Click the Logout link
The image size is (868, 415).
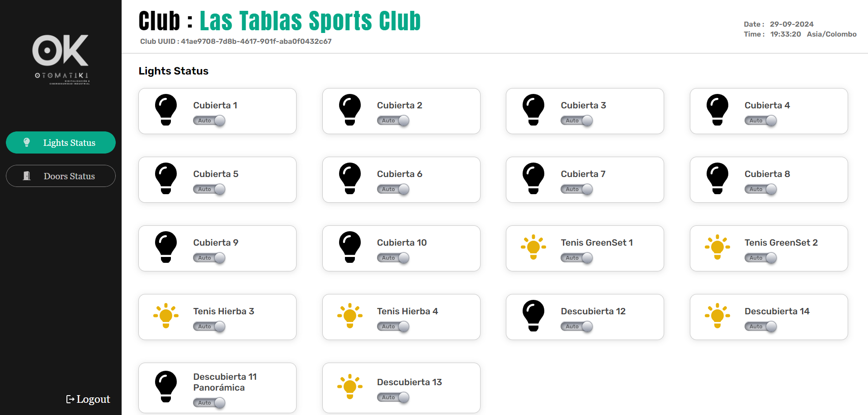pos(88,399)
